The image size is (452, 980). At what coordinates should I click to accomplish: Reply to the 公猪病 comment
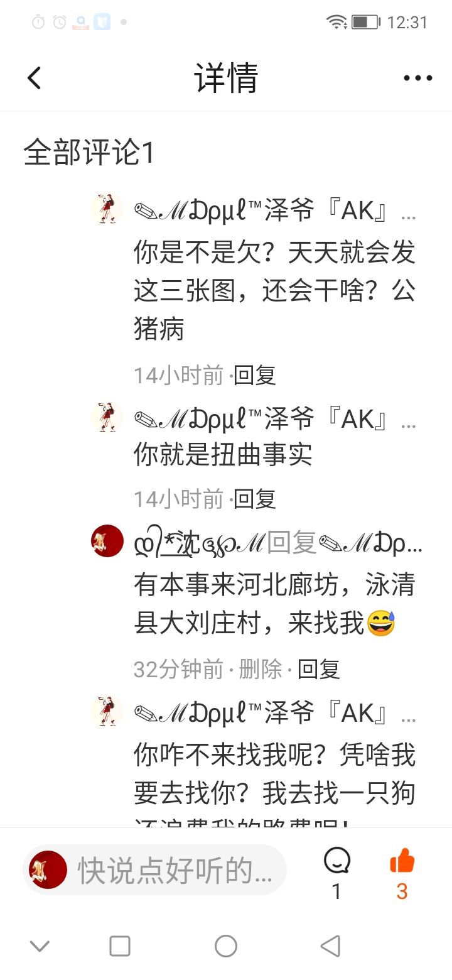255,375
